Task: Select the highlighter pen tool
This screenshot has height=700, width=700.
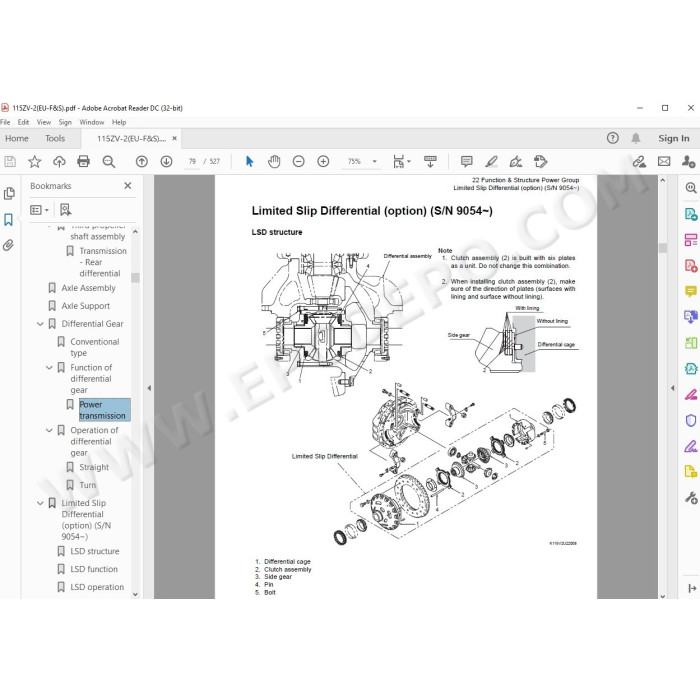Action: 491,162
